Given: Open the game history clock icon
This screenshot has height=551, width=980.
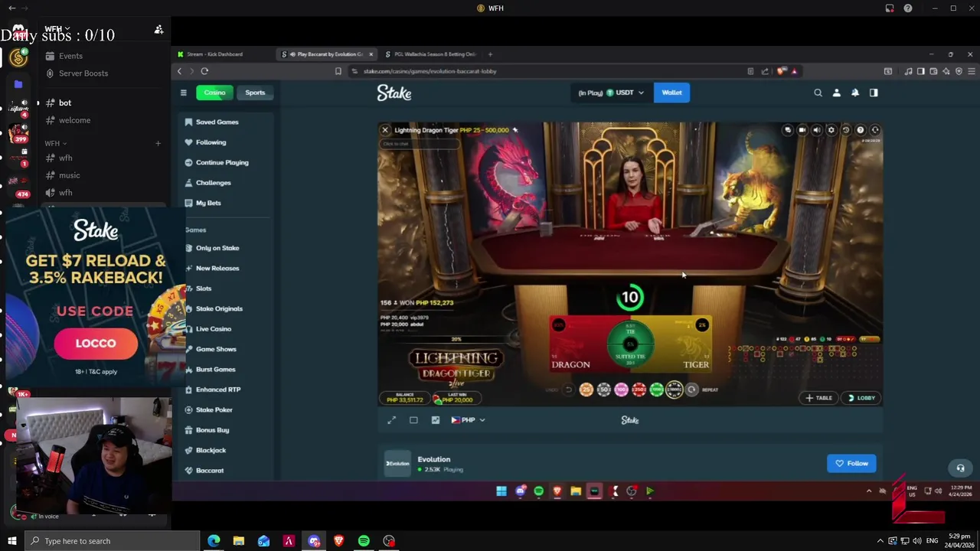Looking at the screenshot, I should (845, 130).
